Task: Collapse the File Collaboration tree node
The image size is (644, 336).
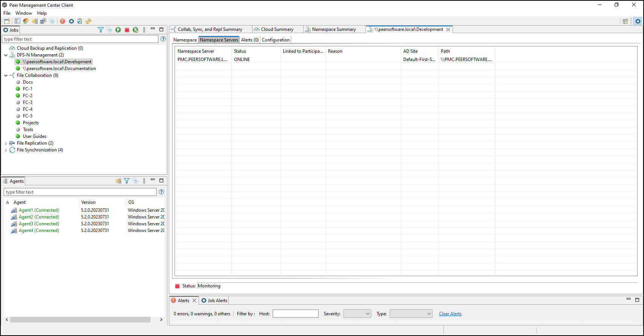Action: coord(6,75)
